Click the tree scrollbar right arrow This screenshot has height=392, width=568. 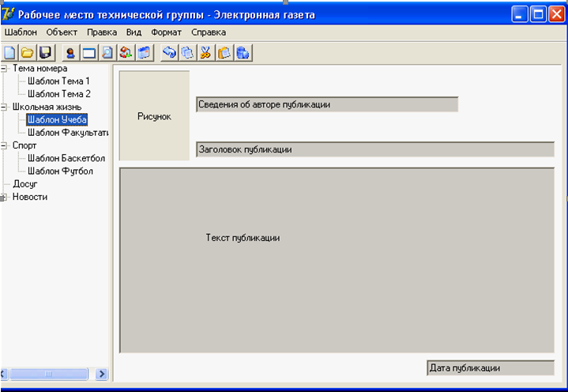click(102, 374)
